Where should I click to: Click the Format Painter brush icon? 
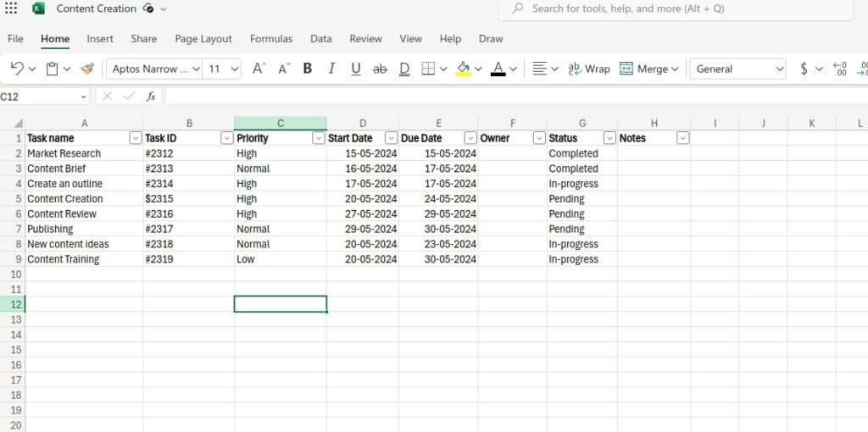(x=87, y=69)
